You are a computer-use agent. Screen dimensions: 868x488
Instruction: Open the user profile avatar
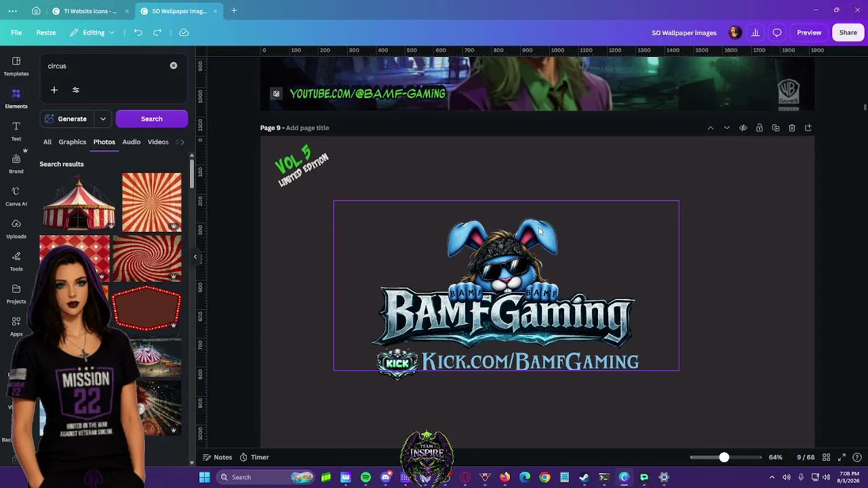(734, 33)
